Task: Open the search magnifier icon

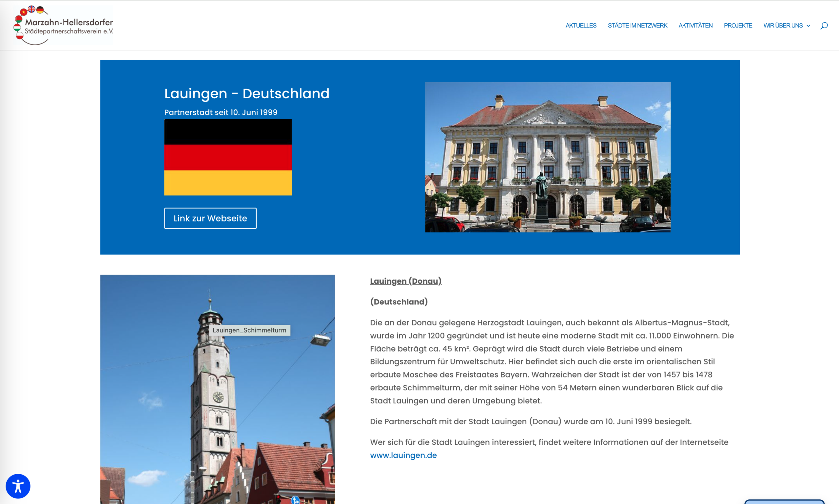Action: [x=824, y=26]
